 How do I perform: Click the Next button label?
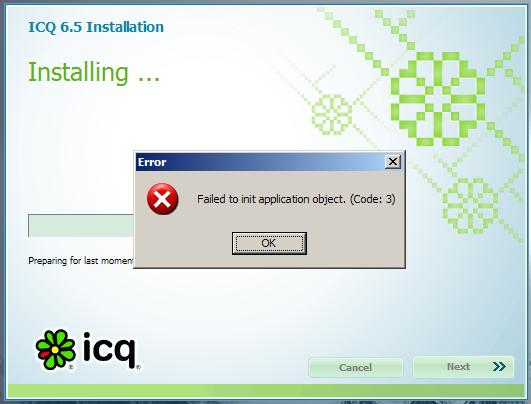click(458, 366)
